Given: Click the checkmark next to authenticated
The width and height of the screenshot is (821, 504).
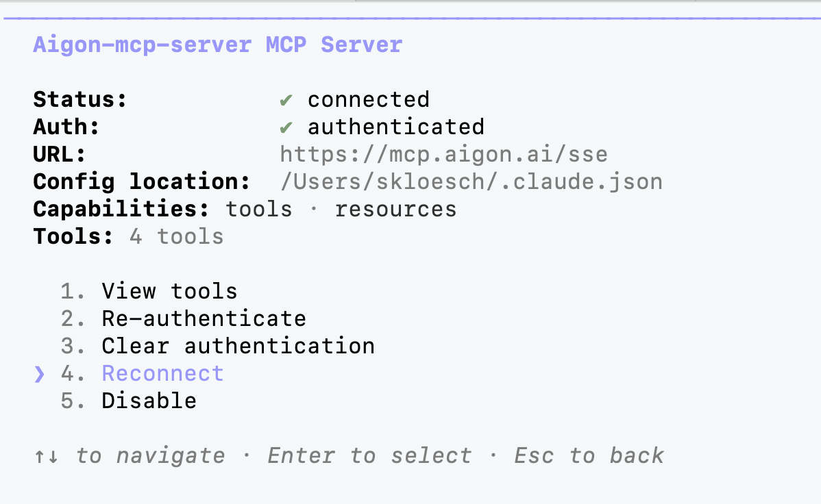Looking at the screenshot, I should (x=286, y=126).
